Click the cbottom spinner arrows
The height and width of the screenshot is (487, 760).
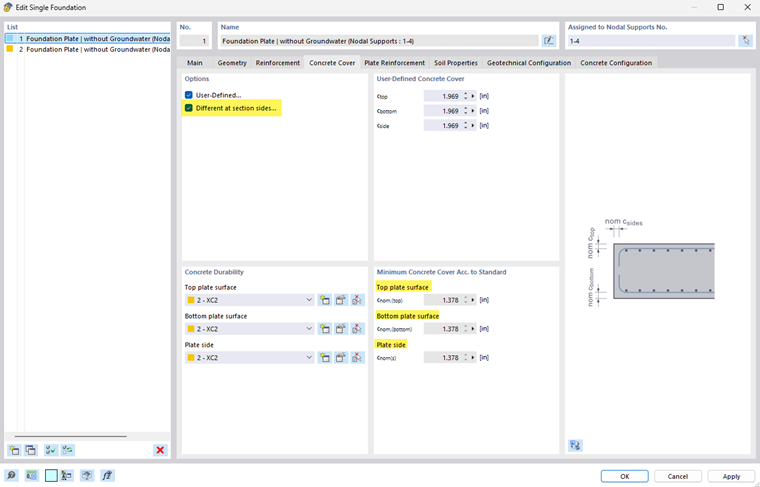465,111
